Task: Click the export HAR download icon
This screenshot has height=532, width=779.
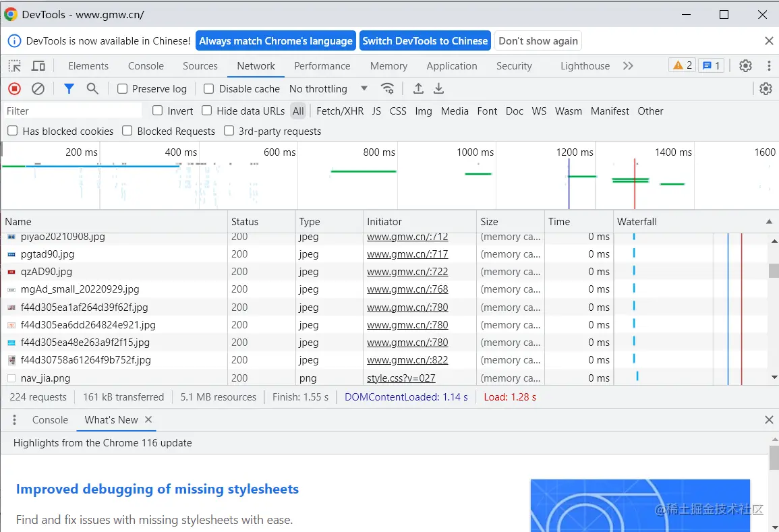Action: coord(438,88)
